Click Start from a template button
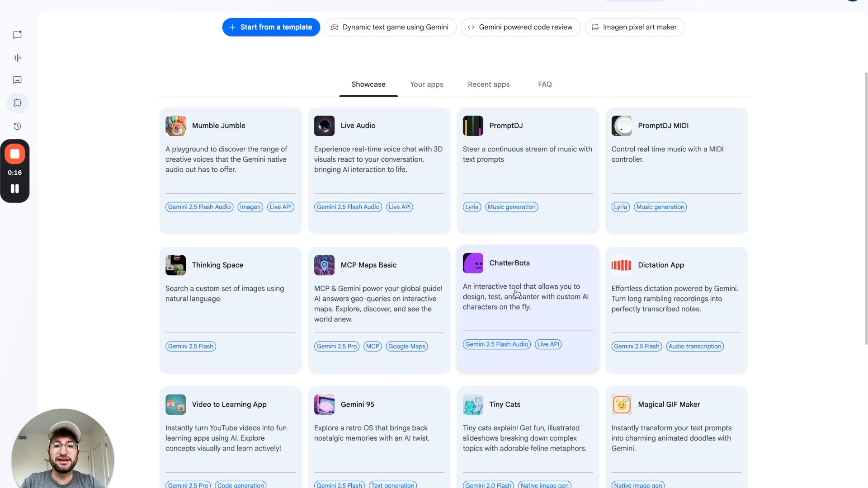This screenshot has height=488, width=868. [x=271, y=27]
